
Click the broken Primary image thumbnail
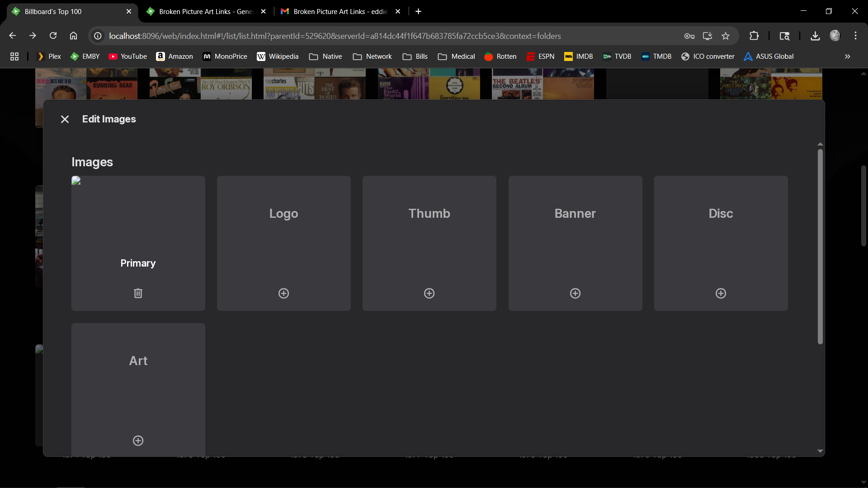click(x=76, y=181)
